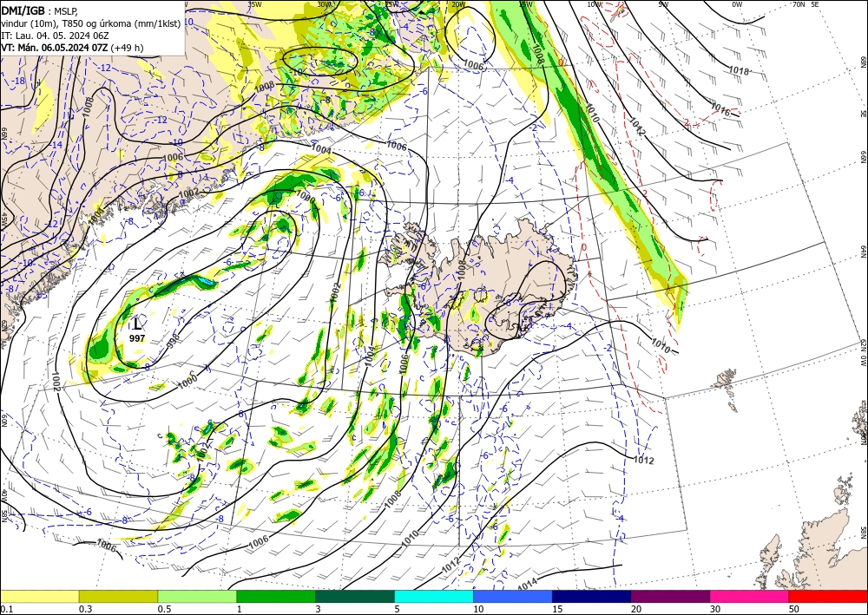868x615 pixels.
Task: Click the legend value '0.1'
Action: point(5,609)
